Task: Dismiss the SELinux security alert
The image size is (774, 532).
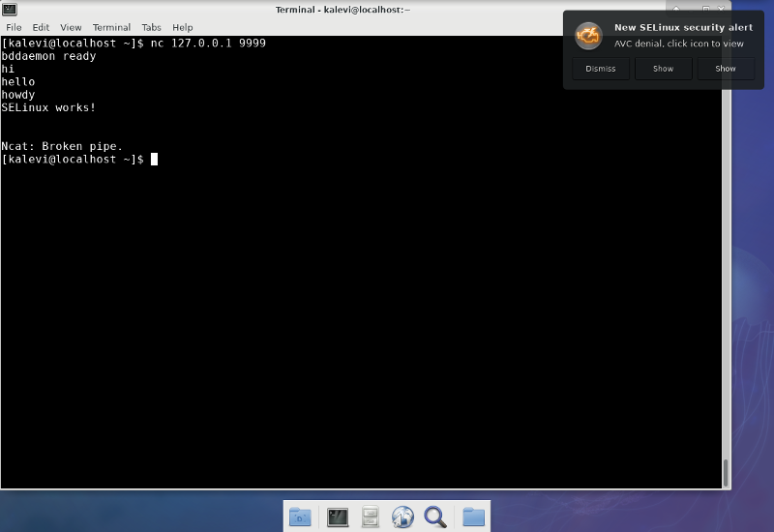Action: click(600, 69)
